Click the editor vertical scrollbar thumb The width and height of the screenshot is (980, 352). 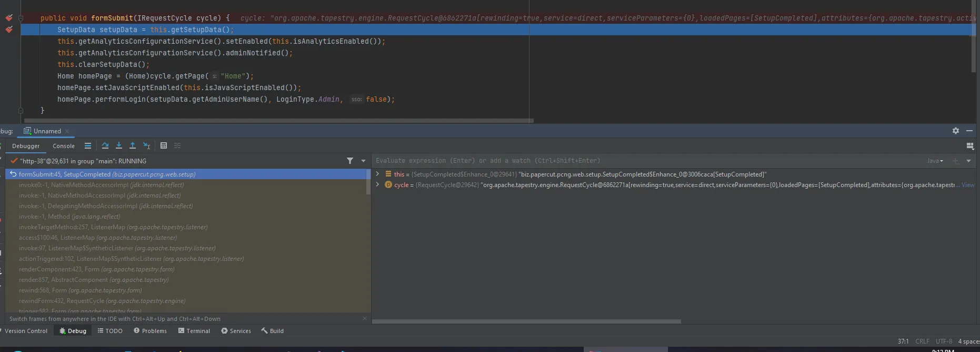[974, 36]
